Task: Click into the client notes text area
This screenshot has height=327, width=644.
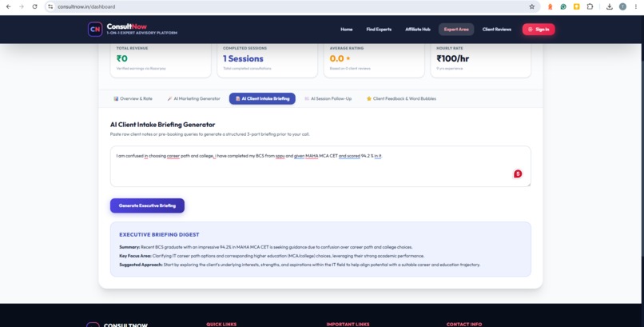Action: coord(320,166)
